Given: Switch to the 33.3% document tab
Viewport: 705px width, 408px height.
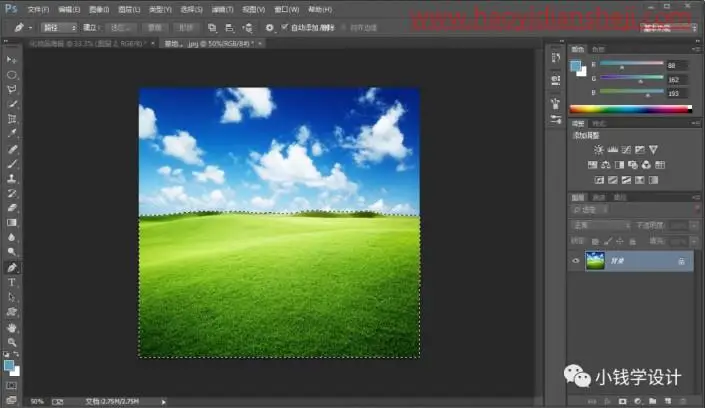Looking at the screenshot, I should click(91, 44).
